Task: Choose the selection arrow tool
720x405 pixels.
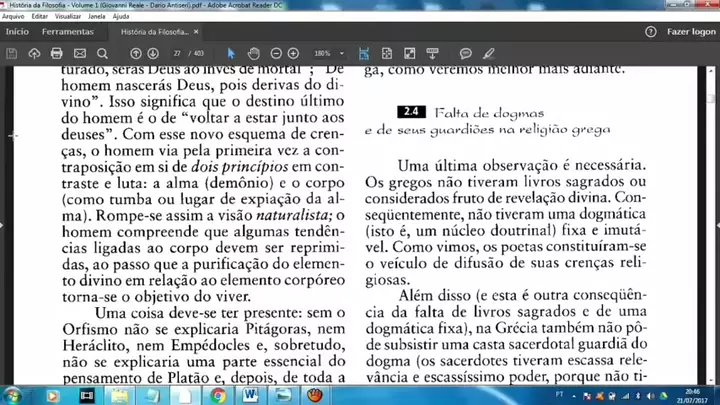Action: click(232, 53)
